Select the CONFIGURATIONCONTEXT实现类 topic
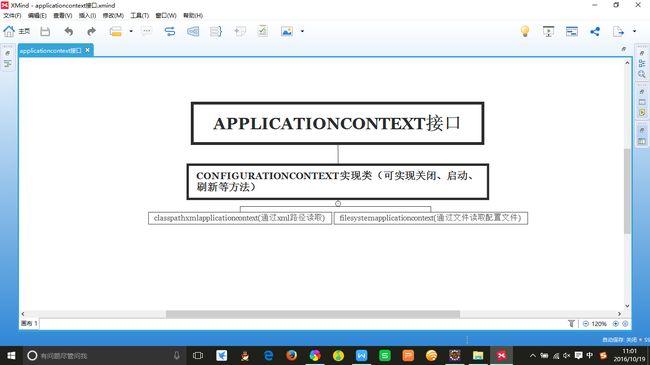The image size is (650, 365). [337, 182]
